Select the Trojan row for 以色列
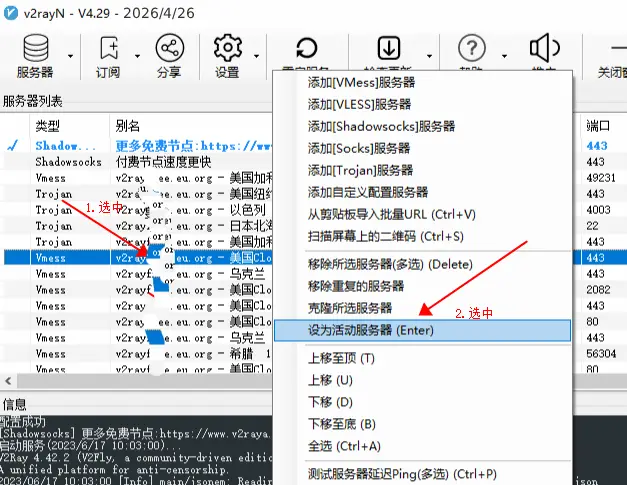The image size is (627, 485). (138, 210)
